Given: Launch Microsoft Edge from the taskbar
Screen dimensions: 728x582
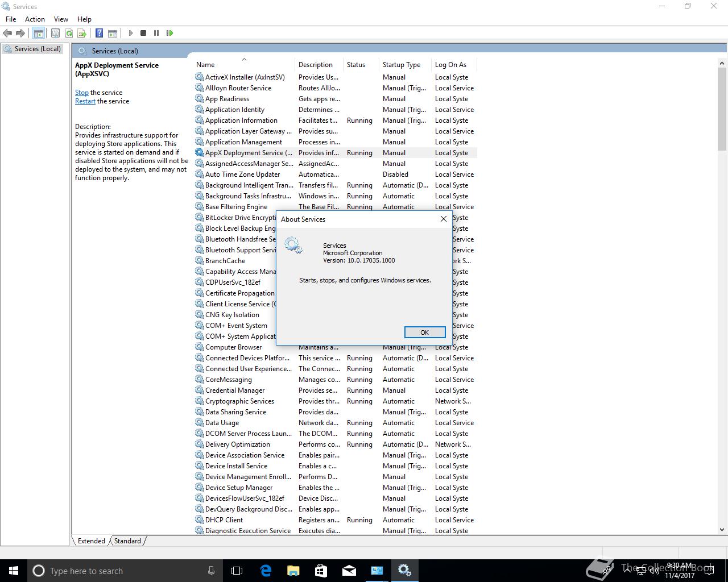Looking at the screenshot, I should 266,571.
